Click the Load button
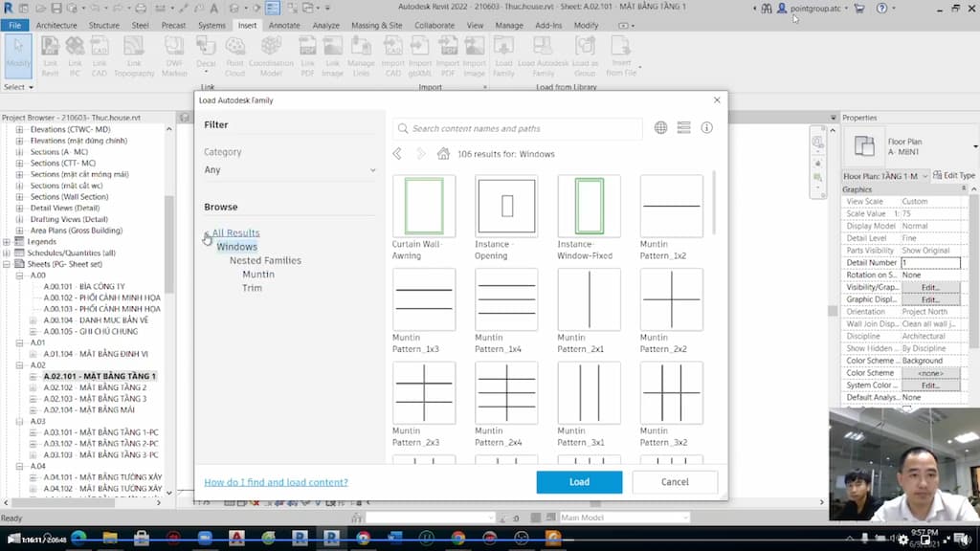 [578, 482]
